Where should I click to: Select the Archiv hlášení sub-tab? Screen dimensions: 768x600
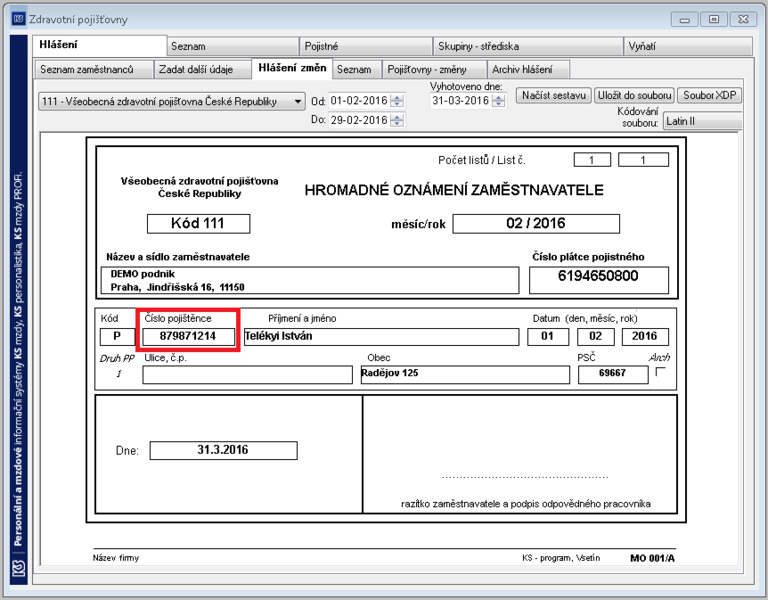[528, 70]
